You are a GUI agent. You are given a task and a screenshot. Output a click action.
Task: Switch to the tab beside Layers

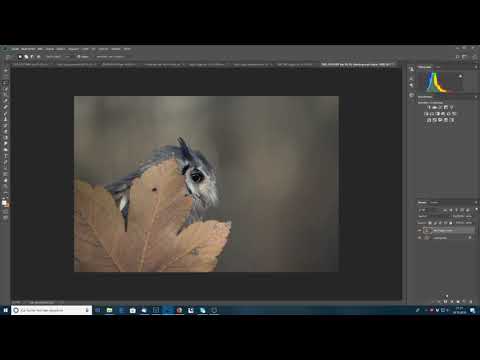pyautogui.click(x=434, y=202)
